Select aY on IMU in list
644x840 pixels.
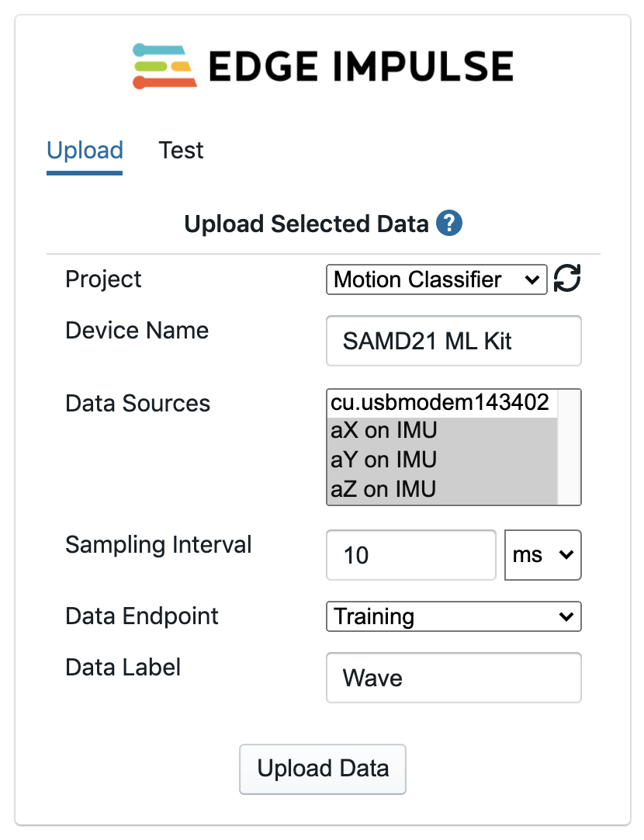[x=441, y=460]
